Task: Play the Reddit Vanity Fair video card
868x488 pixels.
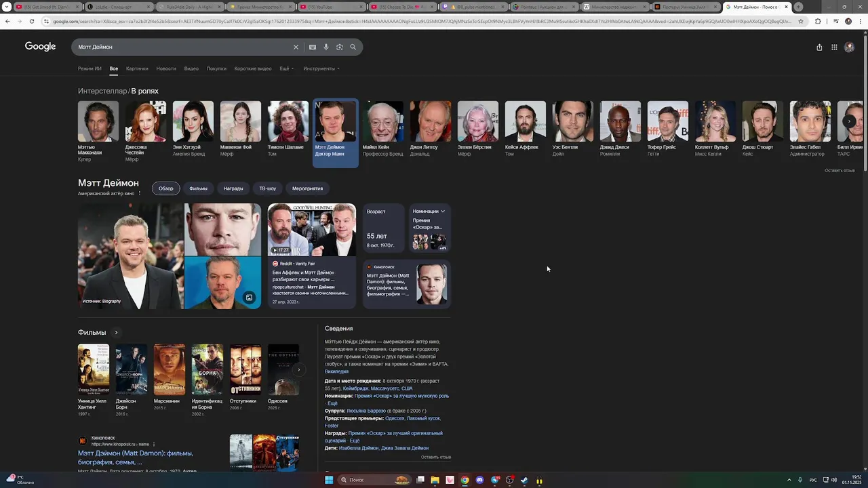Action: coord(312,230)
